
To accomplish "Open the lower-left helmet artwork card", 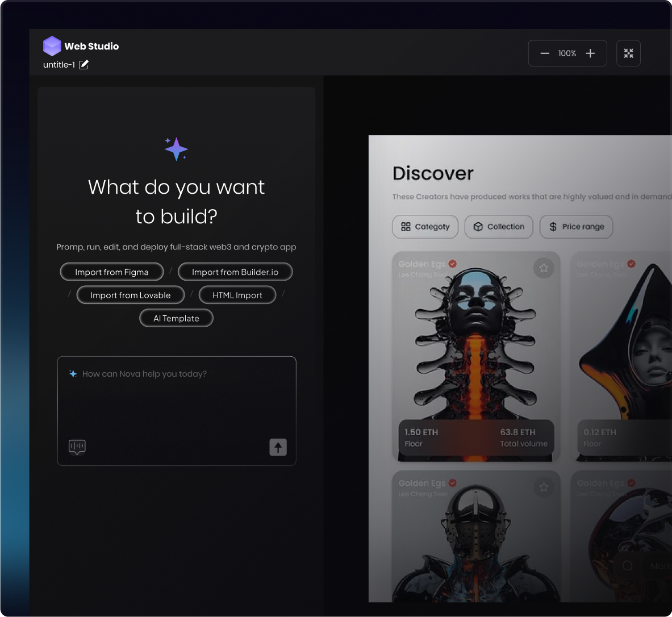I will tap(476, 536).
